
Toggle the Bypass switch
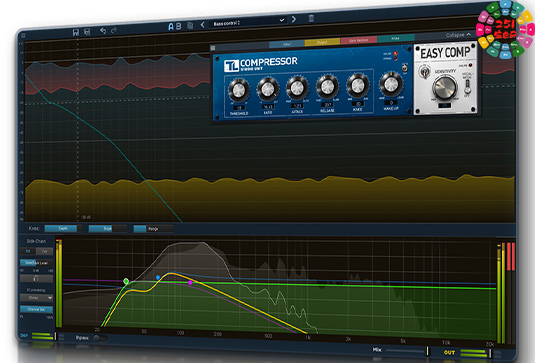pos(99,338)
